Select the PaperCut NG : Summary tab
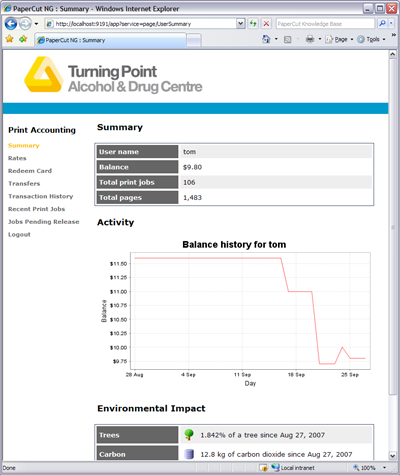This screenshot has width=400, height=475. point(111,40)
